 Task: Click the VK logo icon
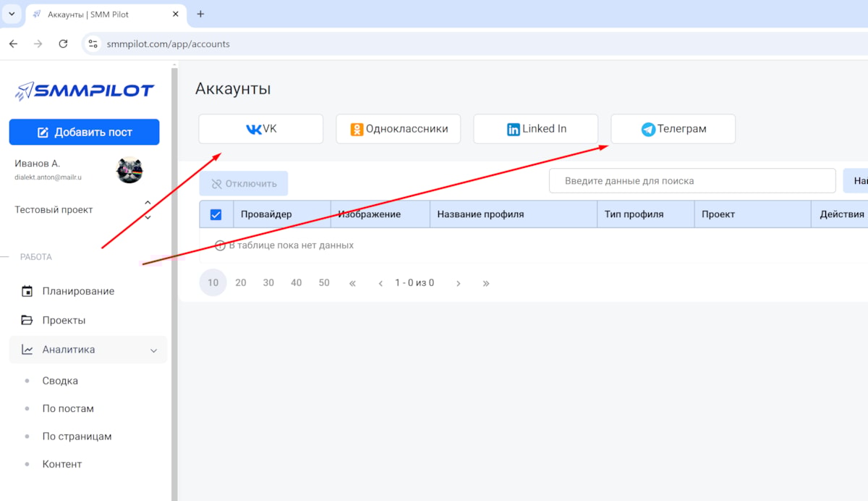pos(254,130)
